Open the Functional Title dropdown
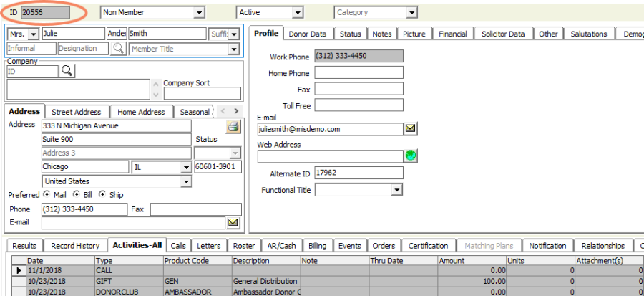 397,190
